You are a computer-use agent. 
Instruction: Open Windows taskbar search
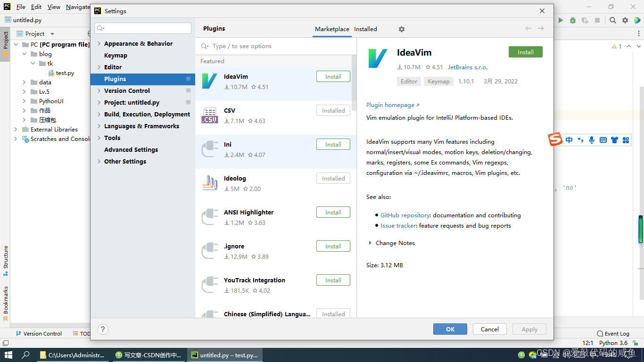26,355
